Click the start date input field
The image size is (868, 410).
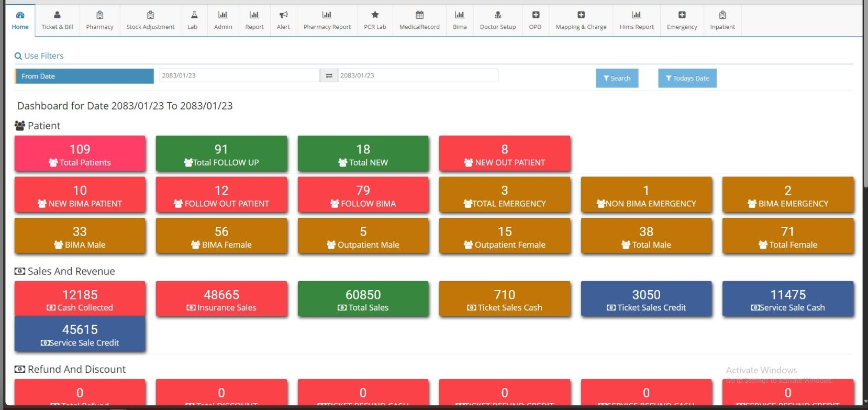click(x=239, y=76)
